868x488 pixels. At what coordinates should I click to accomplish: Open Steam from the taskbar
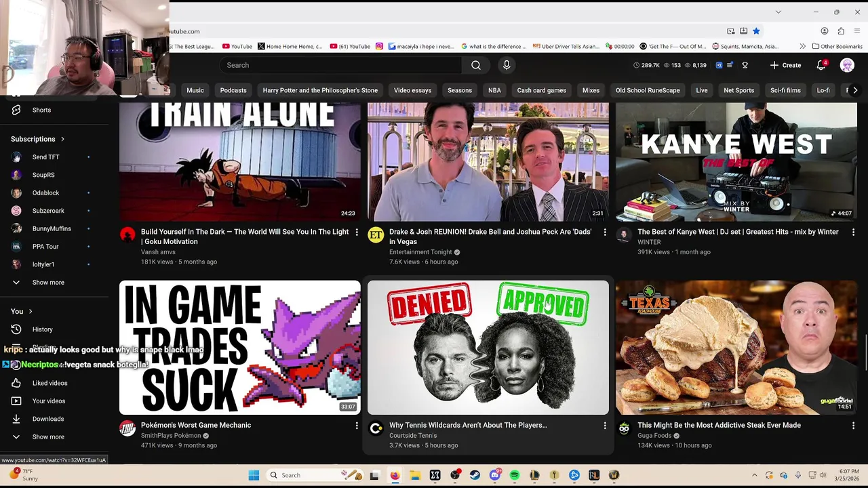coord(475,475)
